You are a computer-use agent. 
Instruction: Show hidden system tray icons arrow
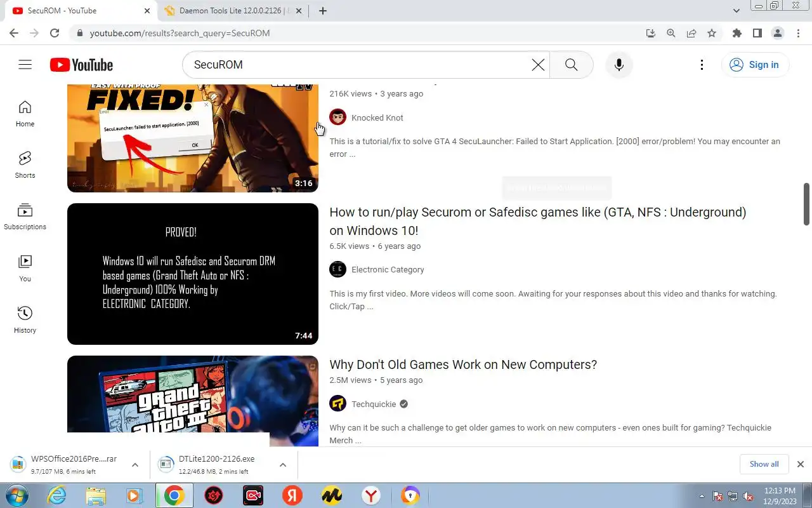702,496
